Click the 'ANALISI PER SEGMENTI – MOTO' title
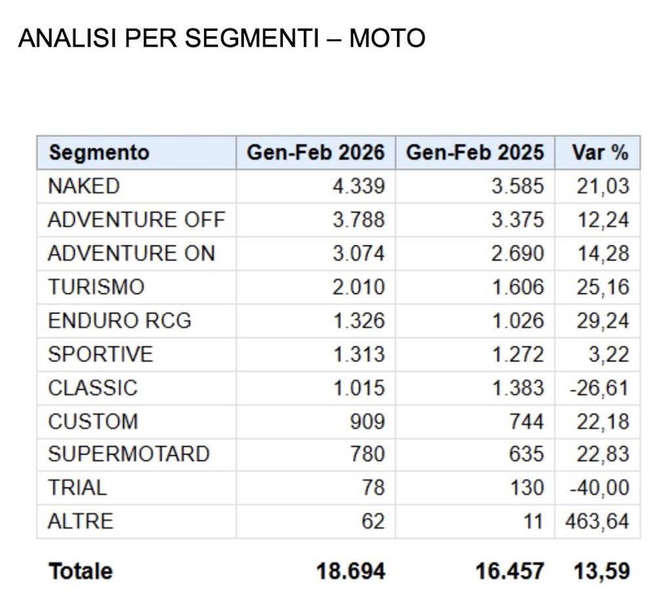This screenshot has height=616, width=672. (x=222, y=39)
